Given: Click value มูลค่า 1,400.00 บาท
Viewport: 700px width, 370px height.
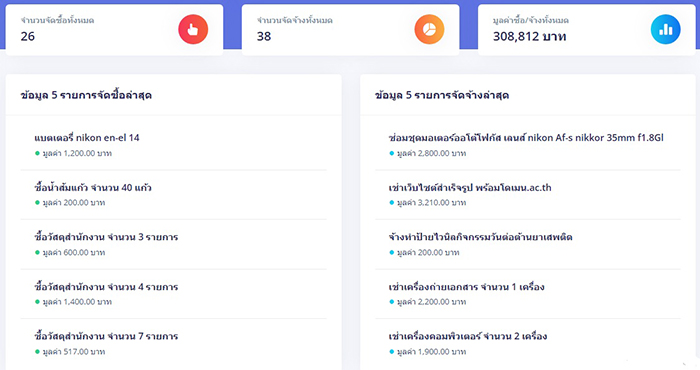Looking at the screenshot, I should 77,302.
